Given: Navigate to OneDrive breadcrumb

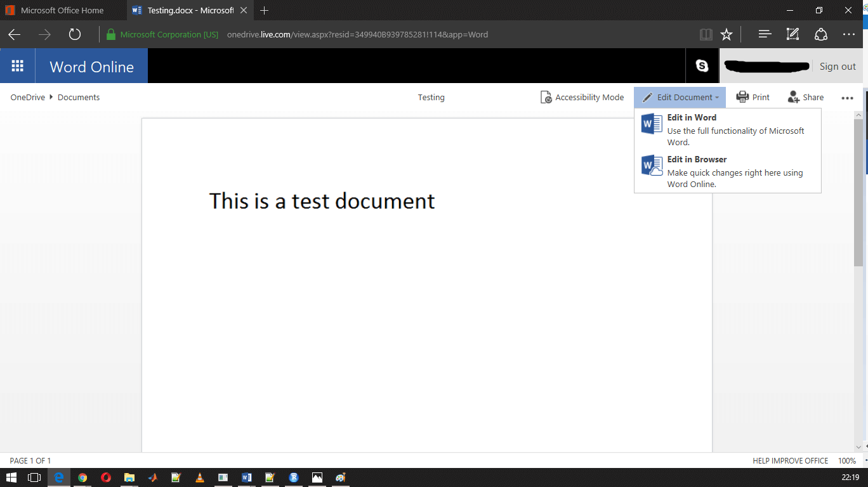Looking at the screenshot, I should (x=27, y=97).
